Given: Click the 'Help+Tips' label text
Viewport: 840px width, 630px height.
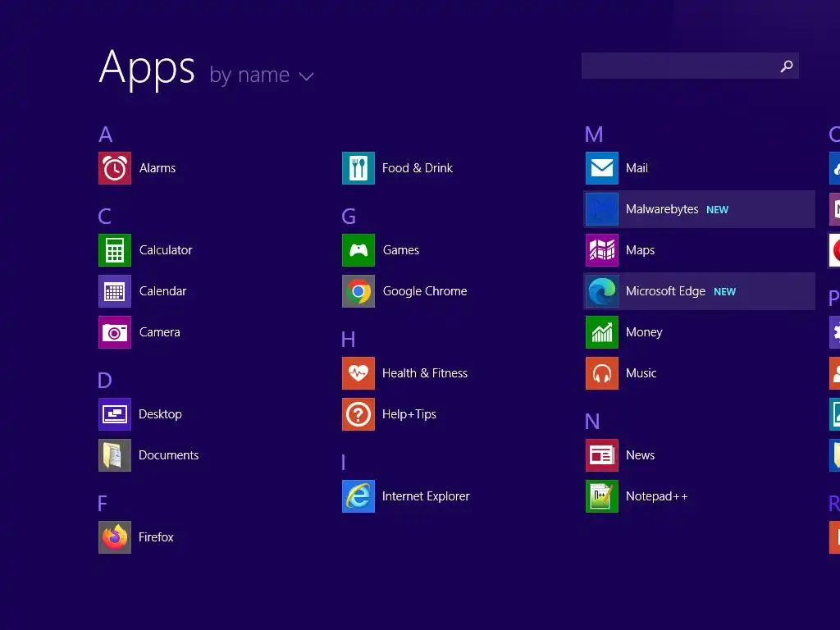Looking at the screenshot, I should [x=409, y=414].
